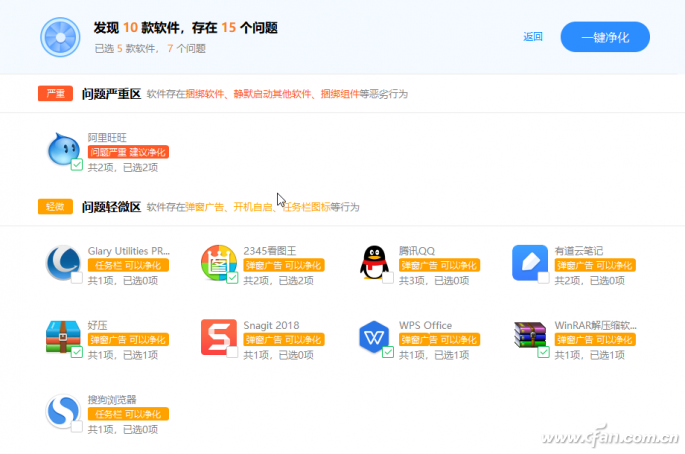The height and width of the screenshot is (454, 685).
Task: Check the Glary Utilities checkbox
Action: click(x=76, y=278)
